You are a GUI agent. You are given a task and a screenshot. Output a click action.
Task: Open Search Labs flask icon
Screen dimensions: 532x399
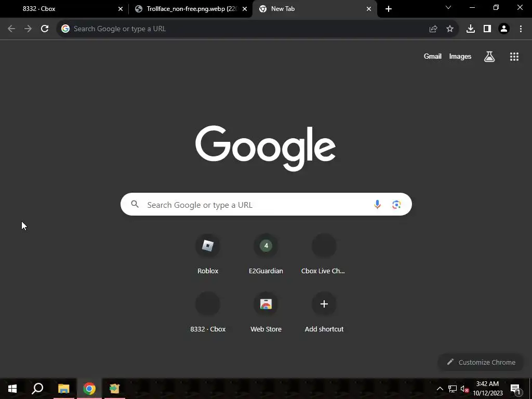[x=489, y=57]
